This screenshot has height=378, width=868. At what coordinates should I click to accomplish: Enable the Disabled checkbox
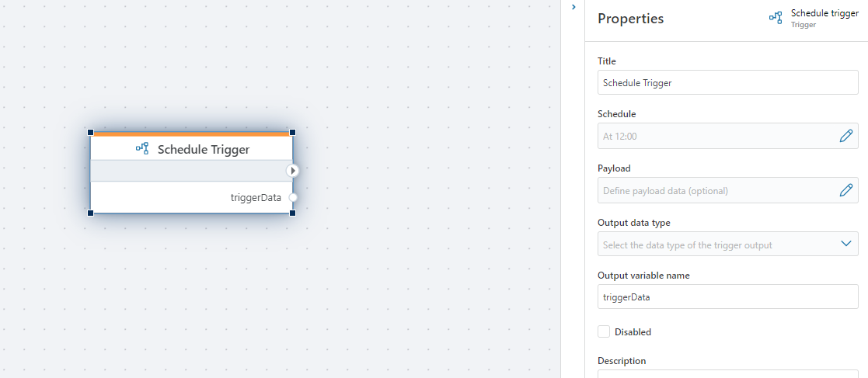[x=604, y=331]
